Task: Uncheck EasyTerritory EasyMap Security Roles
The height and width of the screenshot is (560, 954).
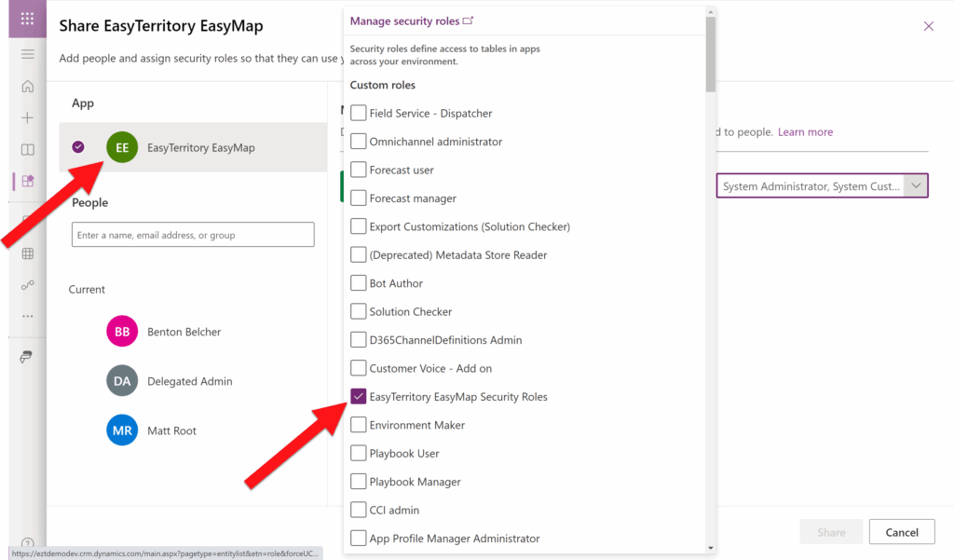Action: point(359,396)
